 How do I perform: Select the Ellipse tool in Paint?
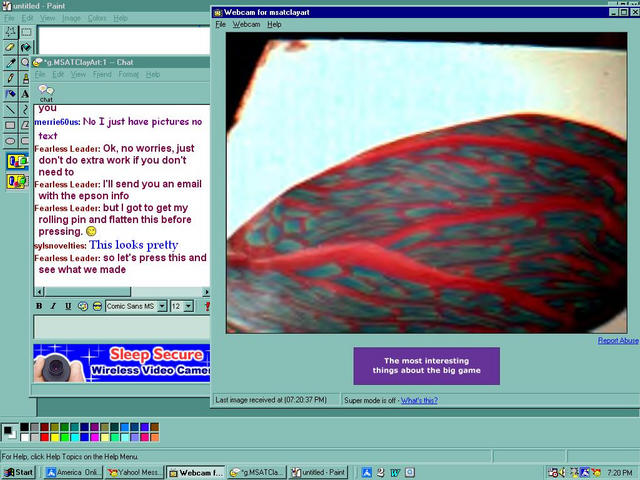[x=11, y=141]
